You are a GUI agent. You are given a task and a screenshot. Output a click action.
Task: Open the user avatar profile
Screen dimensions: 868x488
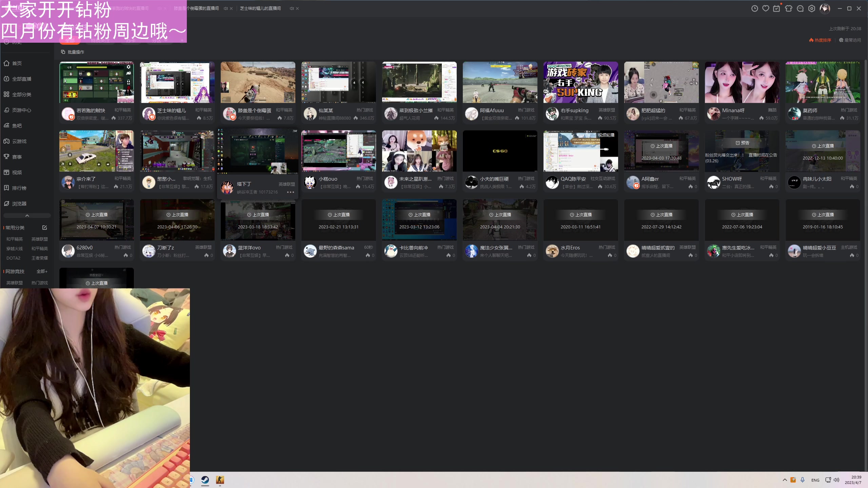click(x=825, y=8)
